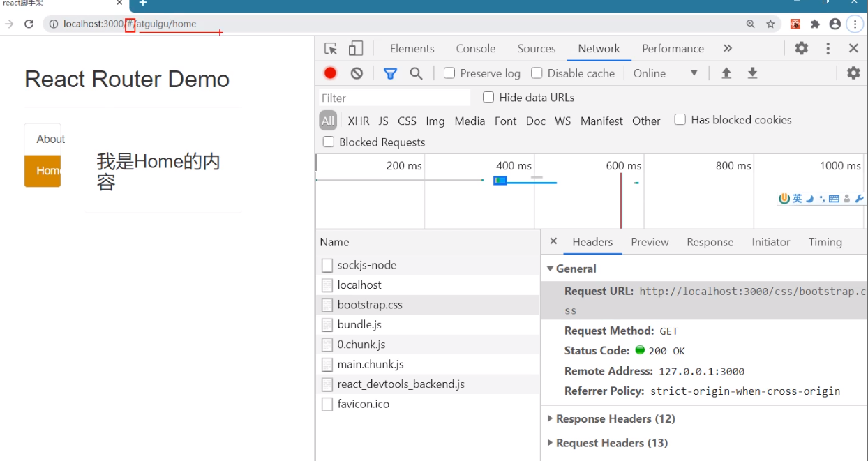Switch to the Sources tab
The image size is (868, 461).
click(537, 48)
